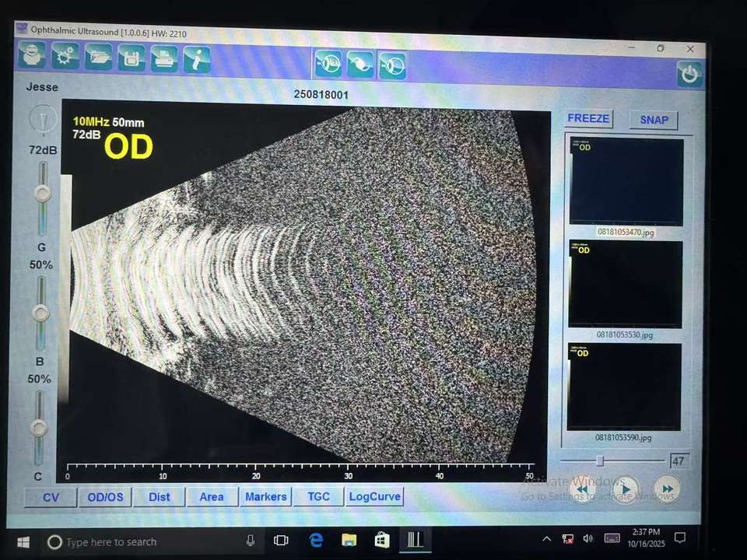Select the Area measurement tool

tap(211, 497)
